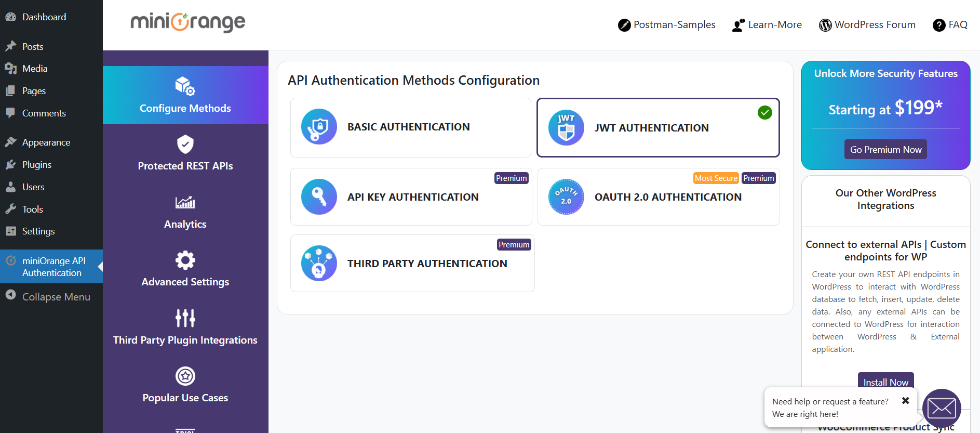Viewport: 980px width, 433px height.
Task: Switch to the Protected REST APIs tab
Action: 185,153
